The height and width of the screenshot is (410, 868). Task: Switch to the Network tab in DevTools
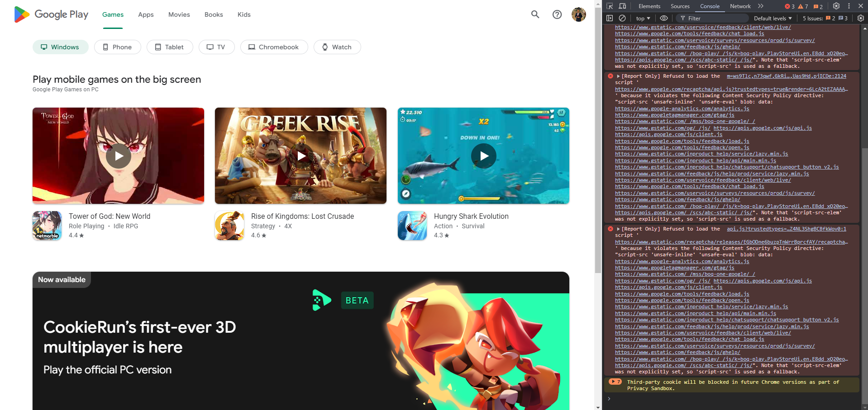point(740,6)
